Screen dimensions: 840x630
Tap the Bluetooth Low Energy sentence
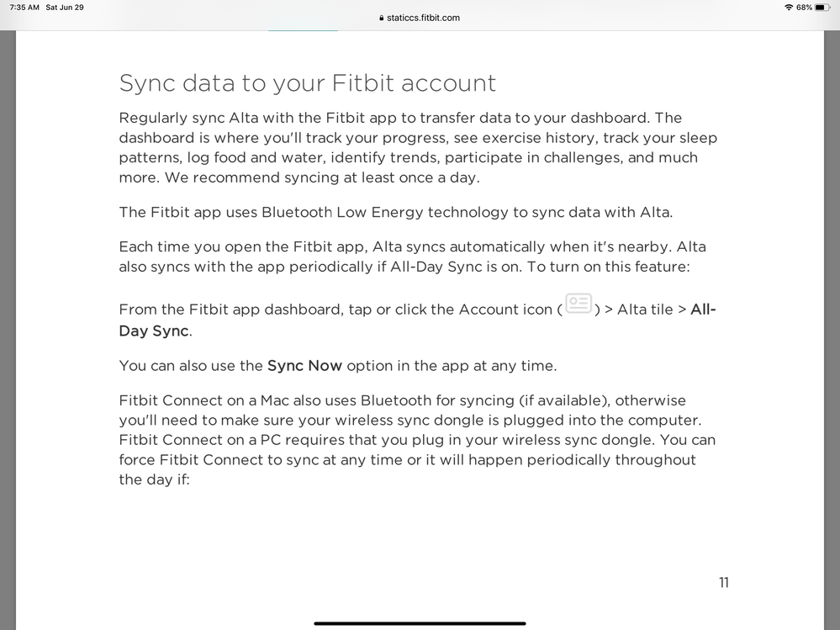(x=396, y=212)
